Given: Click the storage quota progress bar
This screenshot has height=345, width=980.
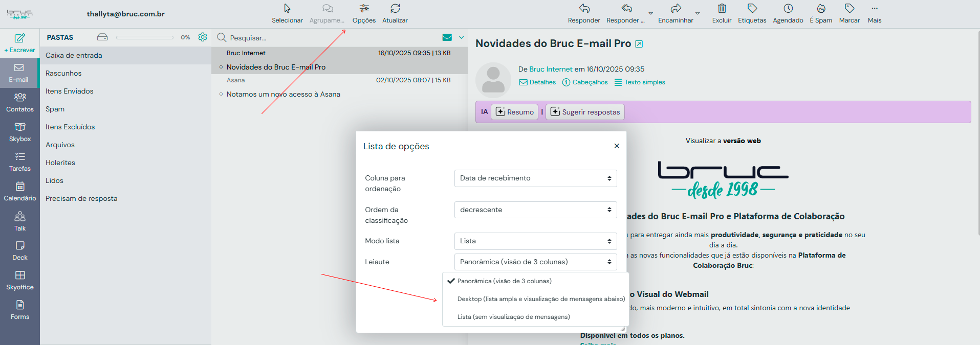Looking at the screenshot, I should coord(145,37).
